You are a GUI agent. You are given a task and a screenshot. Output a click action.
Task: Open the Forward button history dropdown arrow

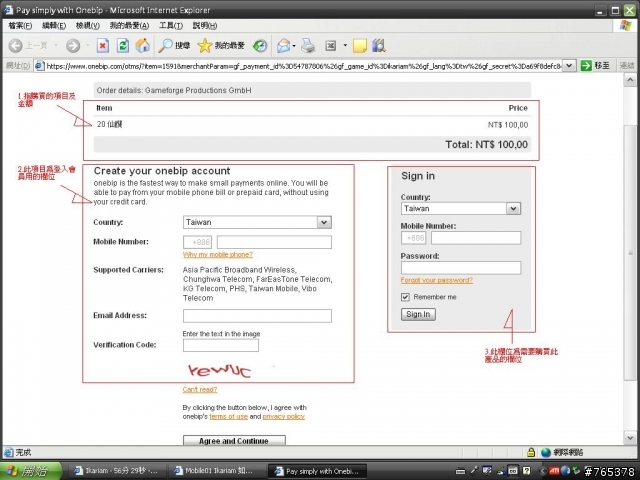(x=87, y=45)
